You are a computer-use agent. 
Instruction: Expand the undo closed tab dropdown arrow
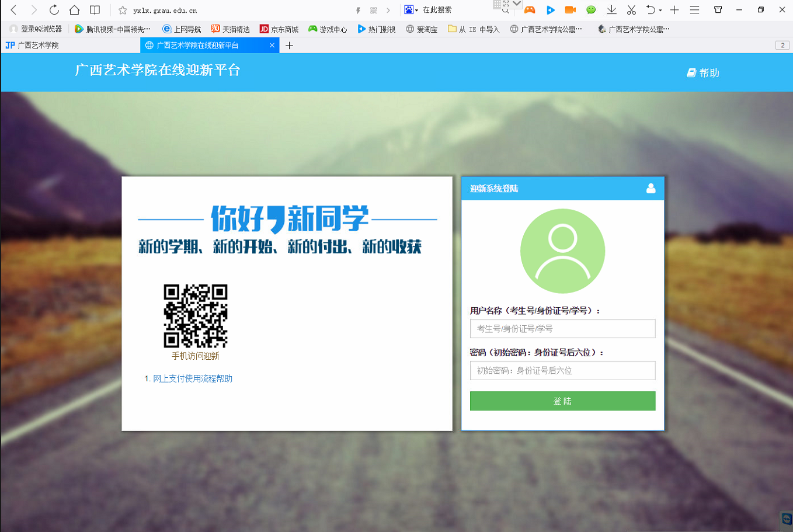pos(660,11)
